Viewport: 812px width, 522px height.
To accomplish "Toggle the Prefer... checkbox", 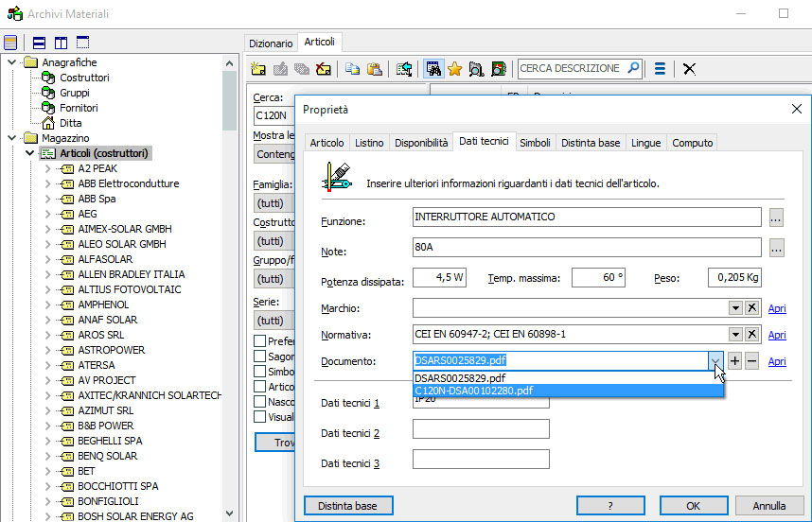I will pyautogui.click(x=260, y=341).
